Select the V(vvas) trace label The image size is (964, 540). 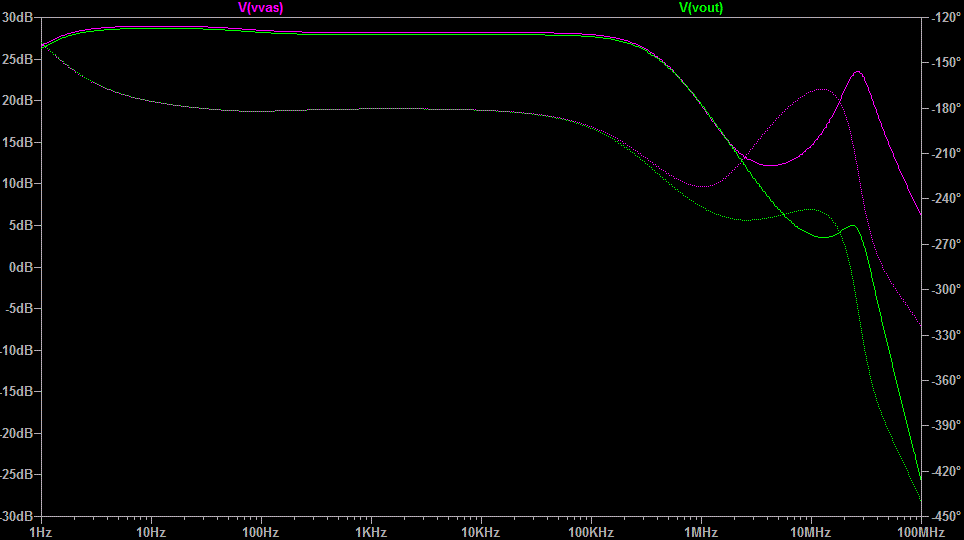261,8
